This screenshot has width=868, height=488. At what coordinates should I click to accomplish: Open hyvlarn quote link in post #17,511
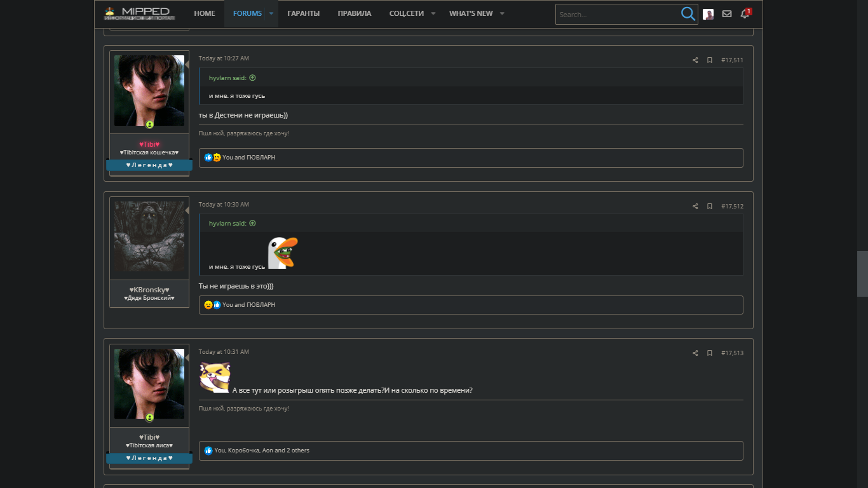(227, 78)
